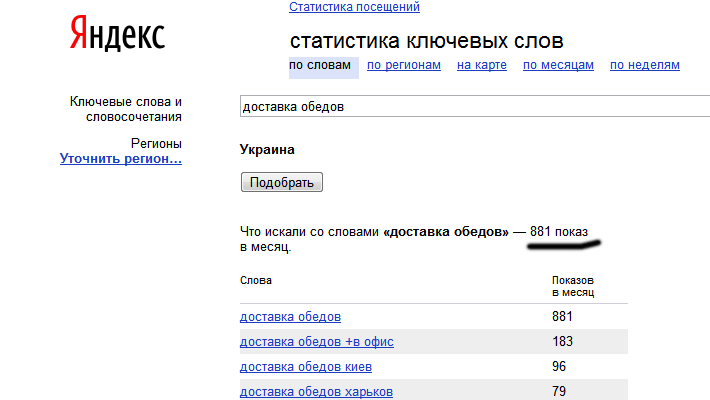The image size is (710, 400).
Task: Open the доставка обедов keyword link
Action: point(290,317)
